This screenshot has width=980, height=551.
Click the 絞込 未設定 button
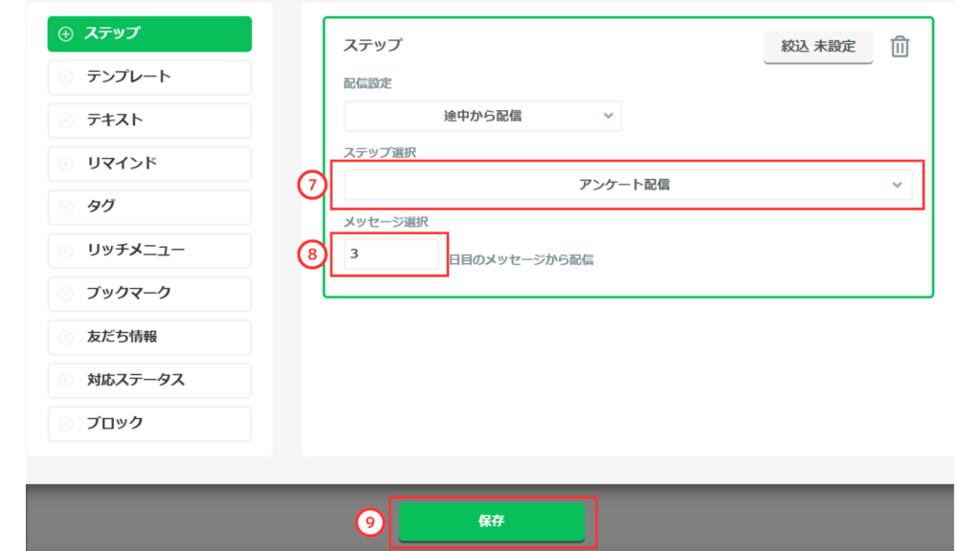pyautogui.click(x=817, y=46)
